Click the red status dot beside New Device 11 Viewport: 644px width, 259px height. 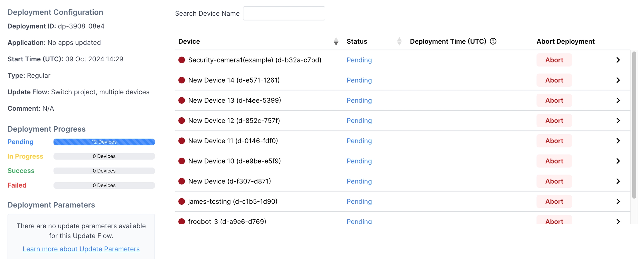click(x=182, y=141)
